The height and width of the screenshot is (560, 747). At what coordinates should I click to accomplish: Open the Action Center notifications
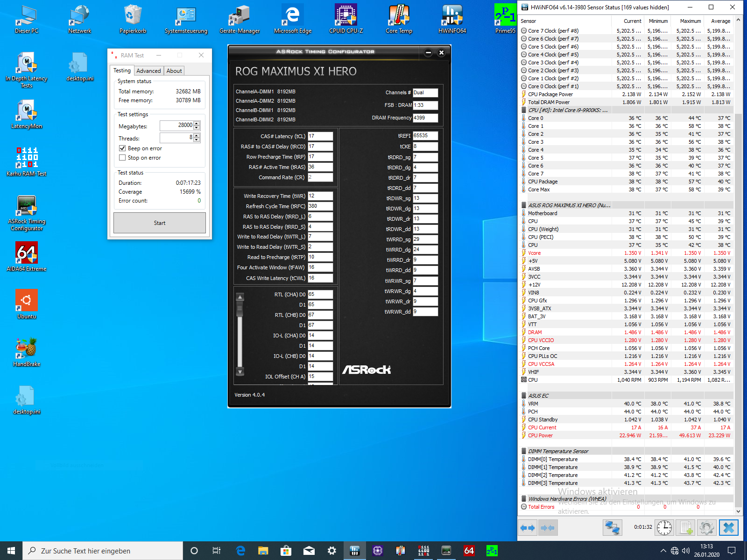pyautogui.click(x=732, y=551)
